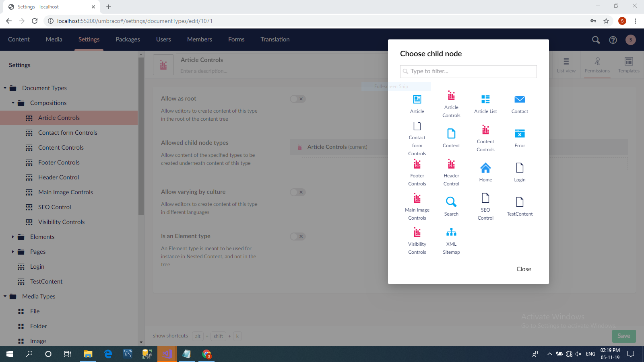Click the settings tree vertical scrollbar
The width and height of the screenshot is (644, 362).
(141, 137)
